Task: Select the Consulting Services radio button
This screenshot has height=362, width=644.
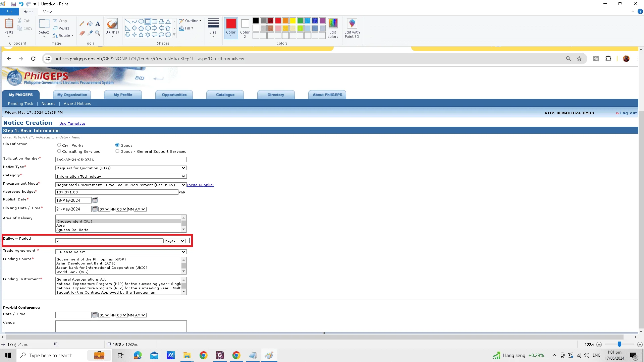Action: (59, 151)
